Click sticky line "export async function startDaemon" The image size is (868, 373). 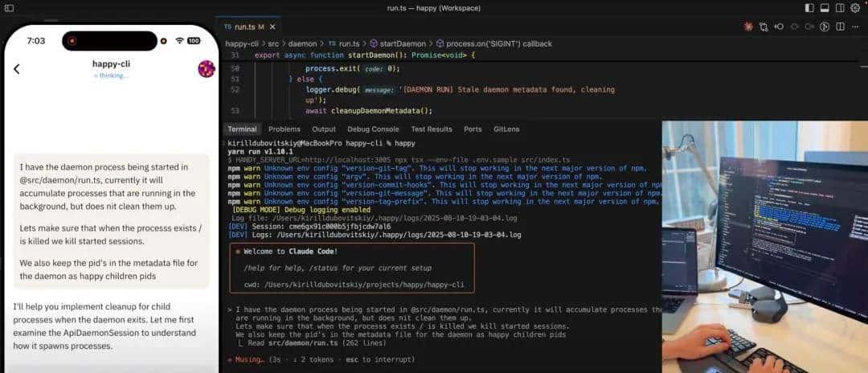(x=366, y=55)
